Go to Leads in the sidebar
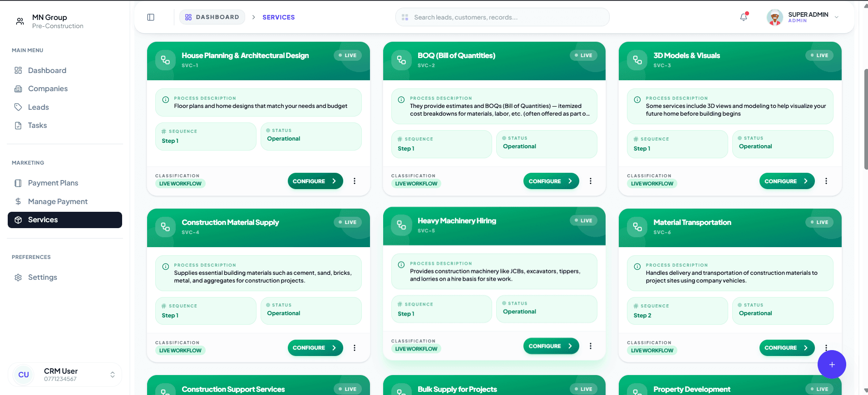Image resolution: width=868 pixels, height=395 pixels. pos(65,107)
